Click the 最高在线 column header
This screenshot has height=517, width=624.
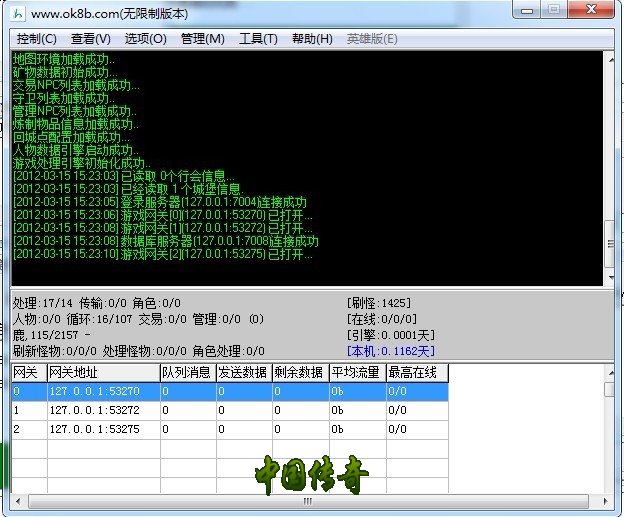(416, 373)
